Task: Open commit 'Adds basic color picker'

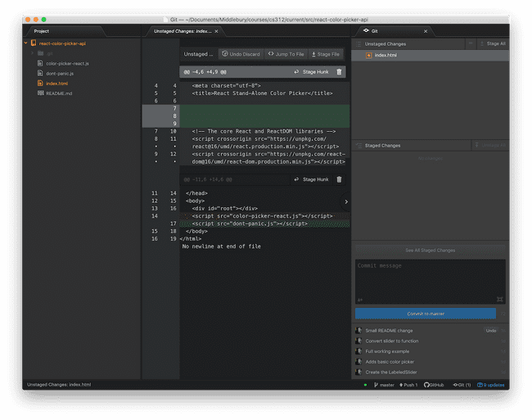Action: (x=390, y=362)
